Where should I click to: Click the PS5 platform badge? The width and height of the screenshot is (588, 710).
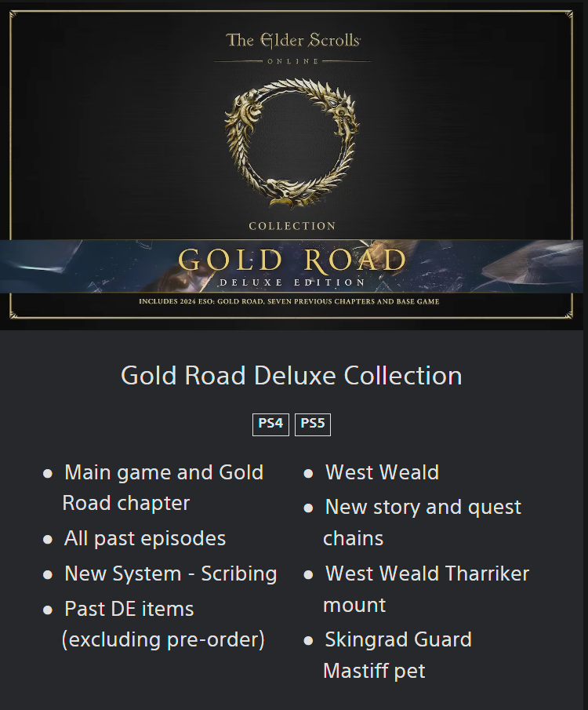(x=313, y=424)
